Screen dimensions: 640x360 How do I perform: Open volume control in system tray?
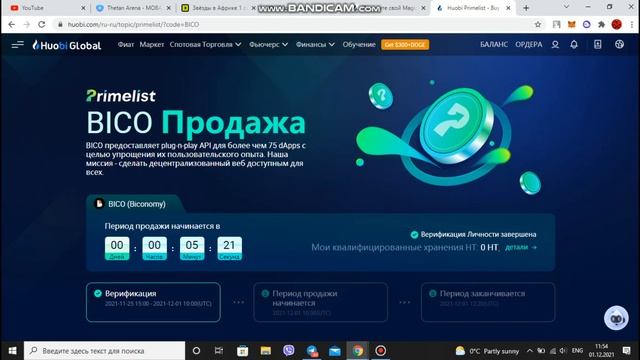pyautogui.click(x=563, y=351)
